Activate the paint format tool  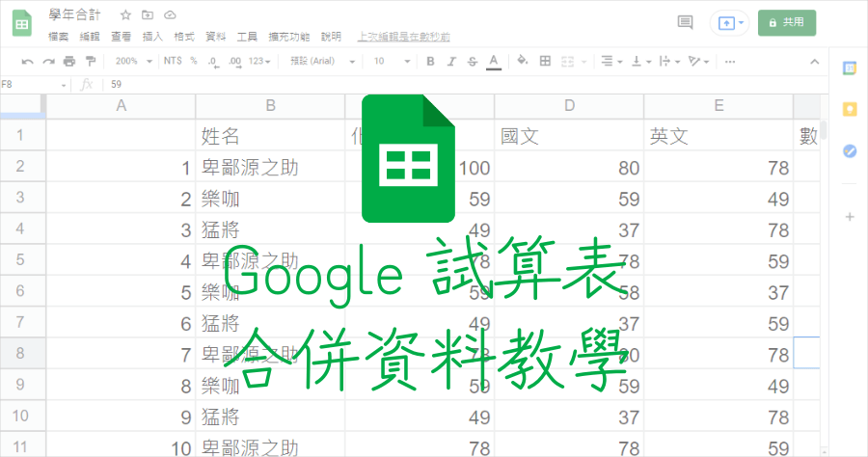(91, 62)
